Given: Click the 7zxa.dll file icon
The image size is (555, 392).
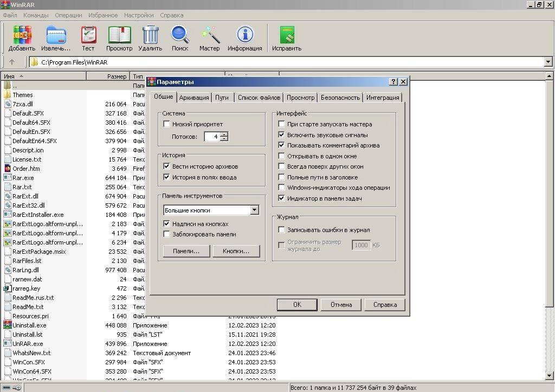Looking at the screenshot, I should coord(8,104).
